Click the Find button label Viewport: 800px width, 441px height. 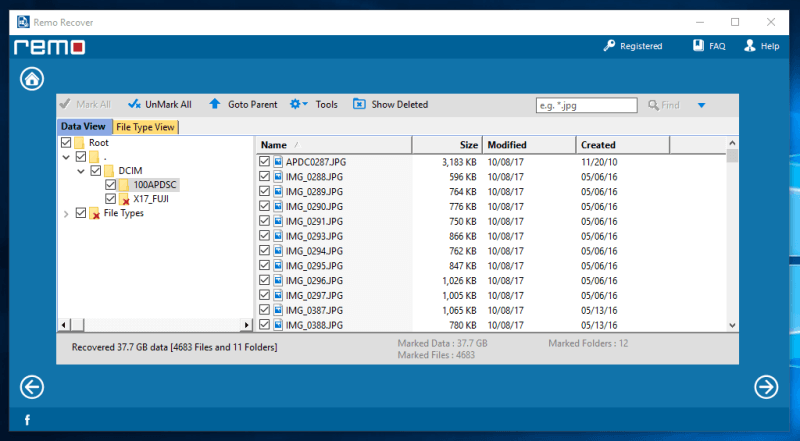point(670,105)
